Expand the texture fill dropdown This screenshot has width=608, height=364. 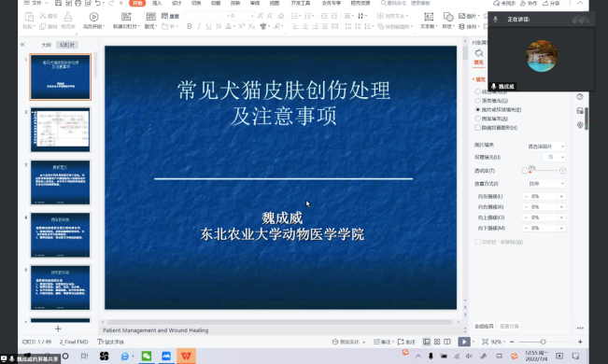[562, 157]
